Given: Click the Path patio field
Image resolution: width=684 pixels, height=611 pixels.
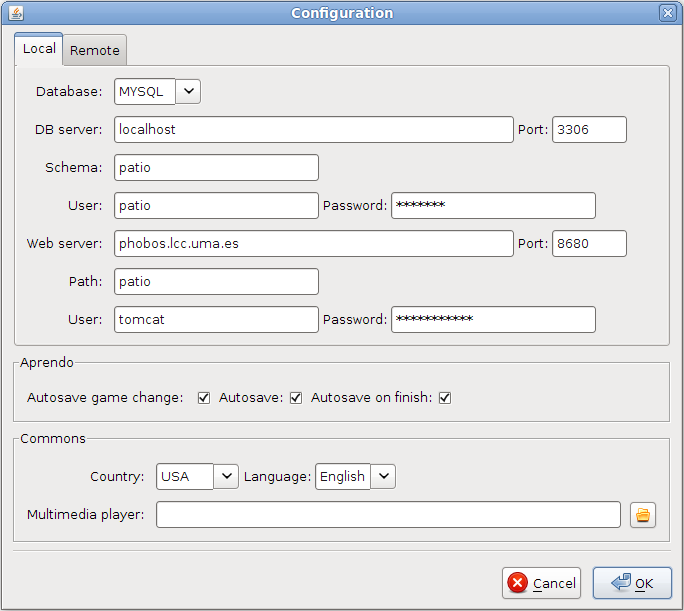Looking at the screenshot, I should (216, 281).
